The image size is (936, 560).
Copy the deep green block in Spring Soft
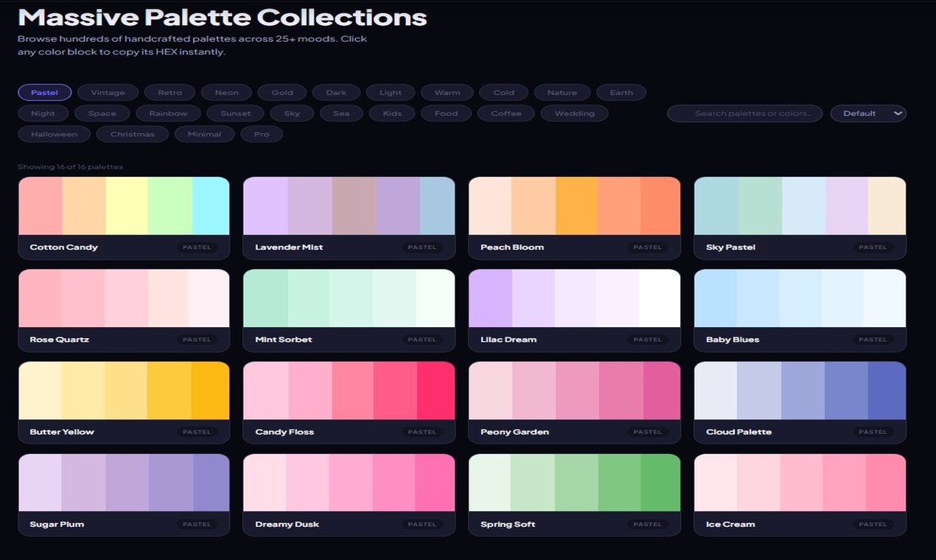click(660, 483)
